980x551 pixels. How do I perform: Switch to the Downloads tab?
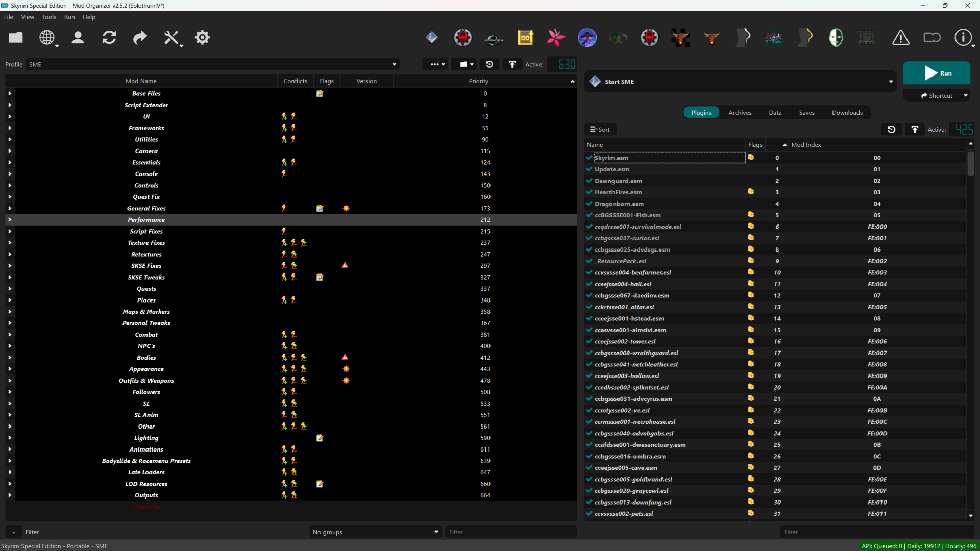click(x=847, y=113)
